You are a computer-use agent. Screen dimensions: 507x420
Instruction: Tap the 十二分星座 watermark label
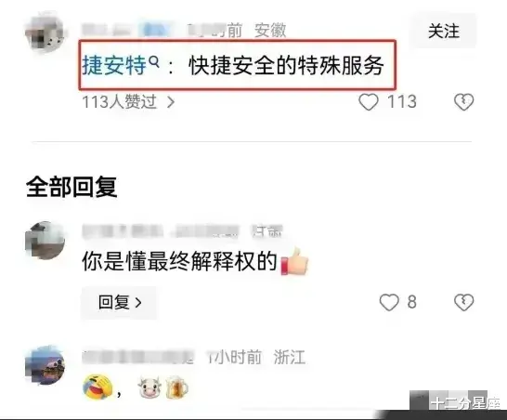pos(465,403)
